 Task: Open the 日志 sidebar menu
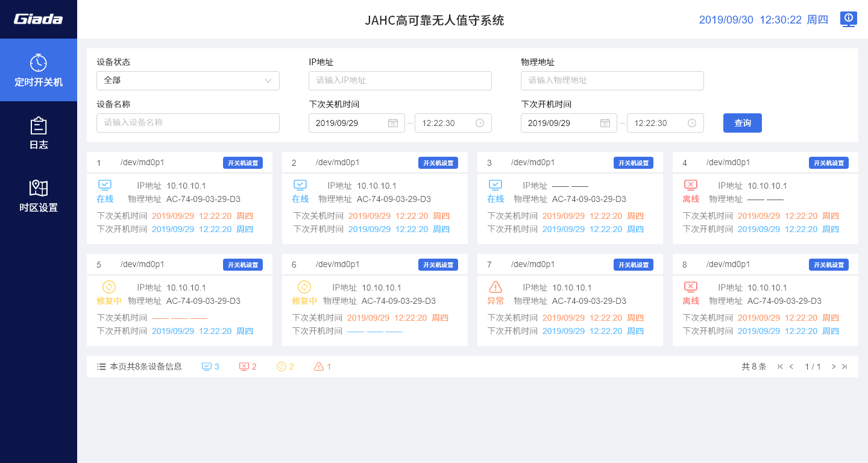point(39,133)
